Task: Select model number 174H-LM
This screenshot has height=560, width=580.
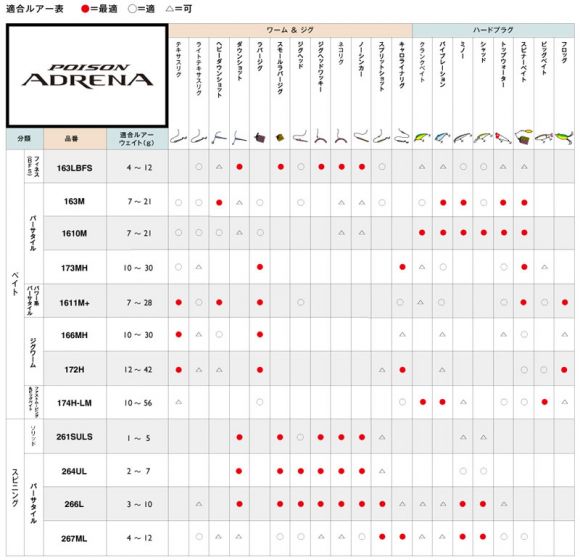Action: pos(74,403)
